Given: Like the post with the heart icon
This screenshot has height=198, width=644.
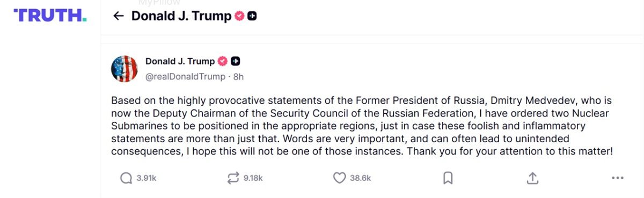Looking at the screenshot, I should pos(339,178).
